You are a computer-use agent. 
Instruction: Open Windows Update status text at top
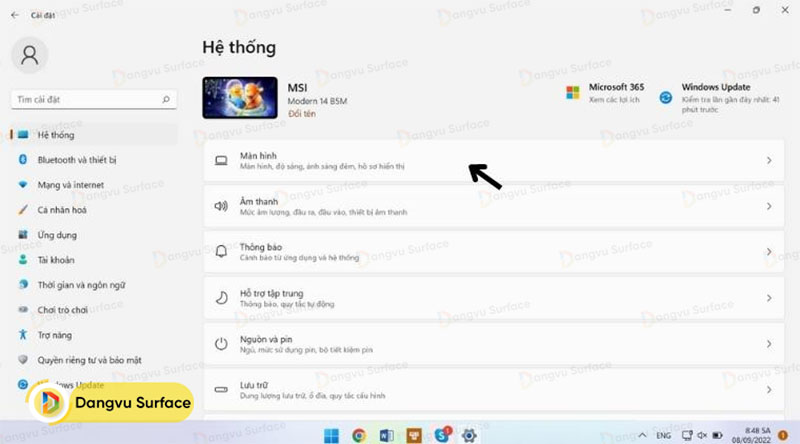click(x=731, y=104)
